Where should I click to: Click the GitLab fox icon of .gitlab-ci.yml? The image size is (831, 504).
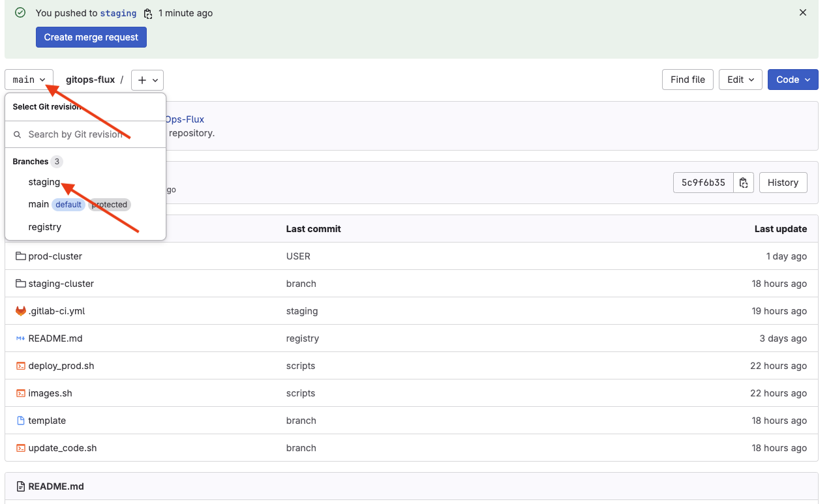pos(20,311)
